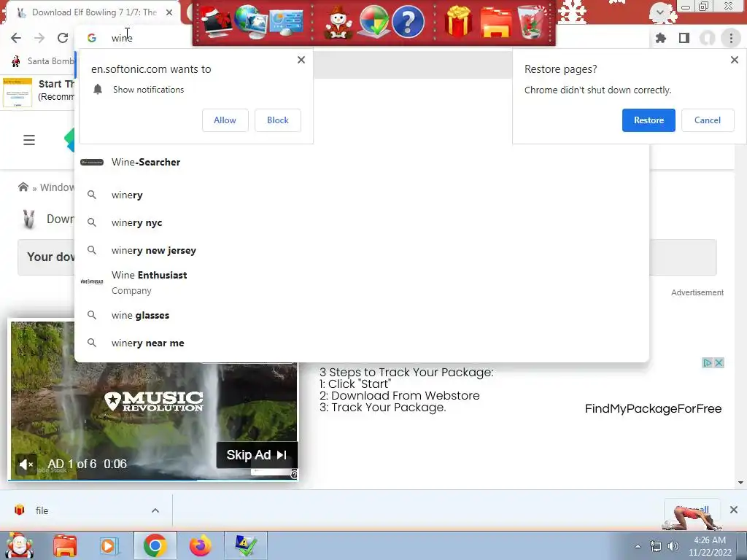
Task: Show hidden system tray icons
Action: point(638,546)
